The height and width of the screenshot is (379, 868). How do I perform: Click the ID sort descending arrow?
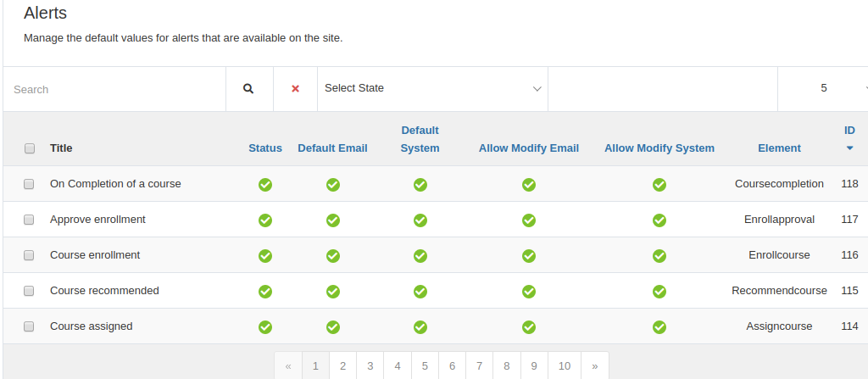point(849,148)
